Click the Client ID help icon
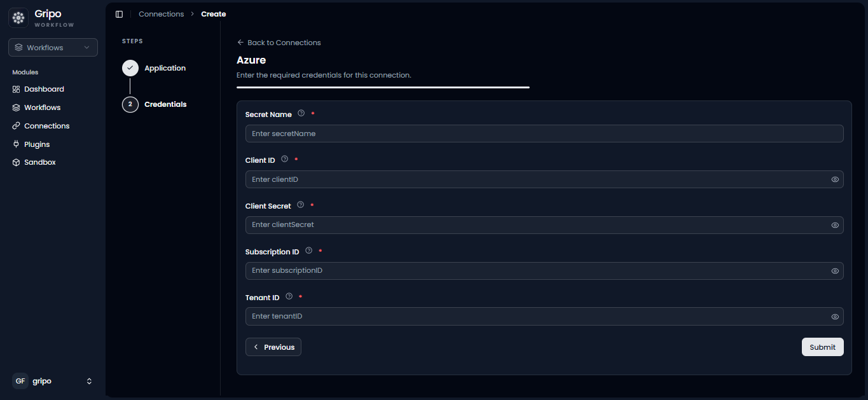This screenshot has width=868, height=400. [x=285, y=159]
